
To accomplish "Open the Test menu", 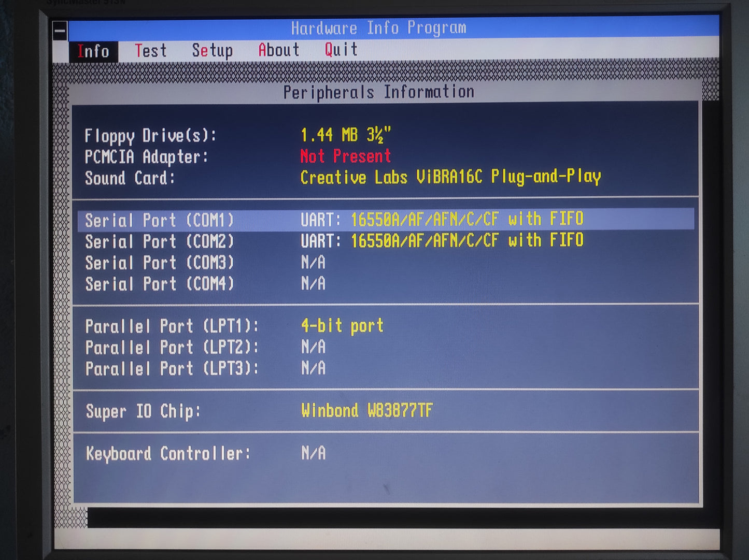I will pos(150,50).
